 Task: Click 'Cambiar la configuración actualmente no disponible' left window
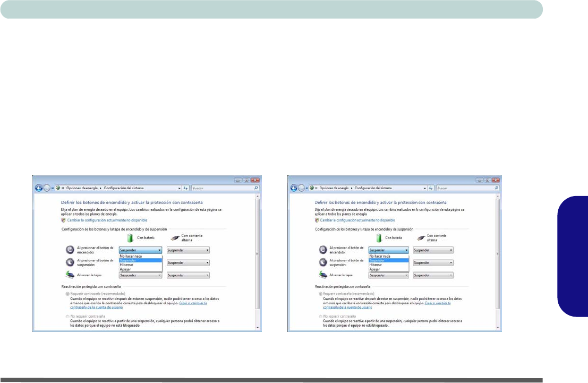coord(107,220)
